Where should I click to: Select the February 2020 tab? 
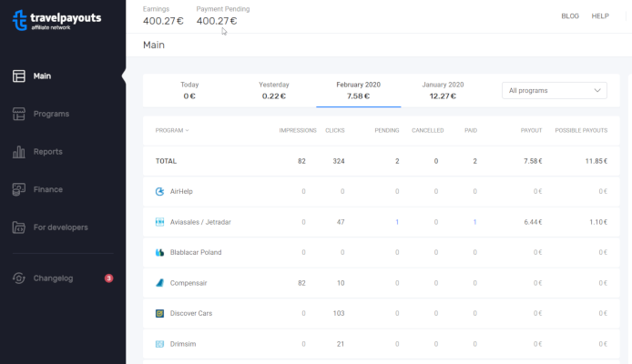[x=358, y=90]
